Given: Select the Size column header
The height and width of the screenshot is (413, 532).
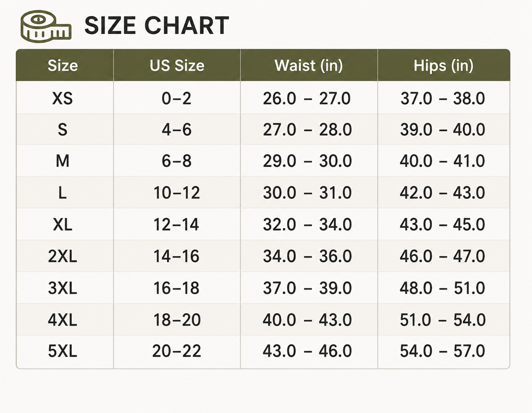Looking at the screenshot, I should click(x=63, y=65).
